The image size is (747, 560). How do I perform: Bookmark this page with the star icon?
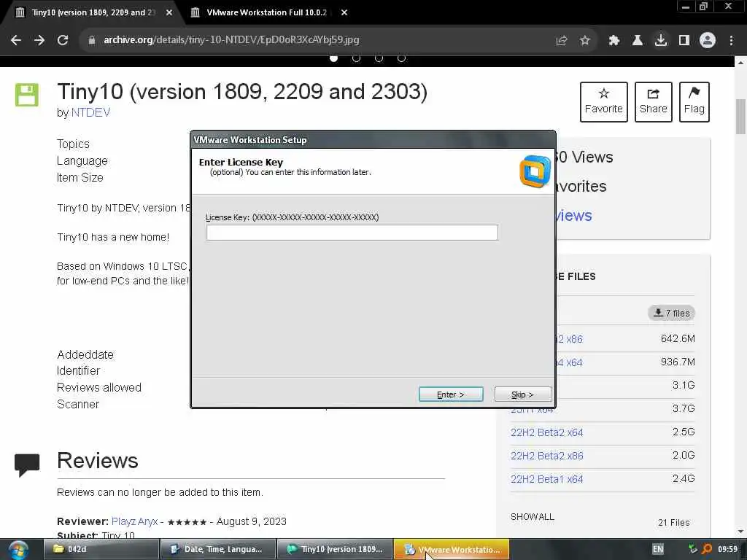tap(585, 40)
